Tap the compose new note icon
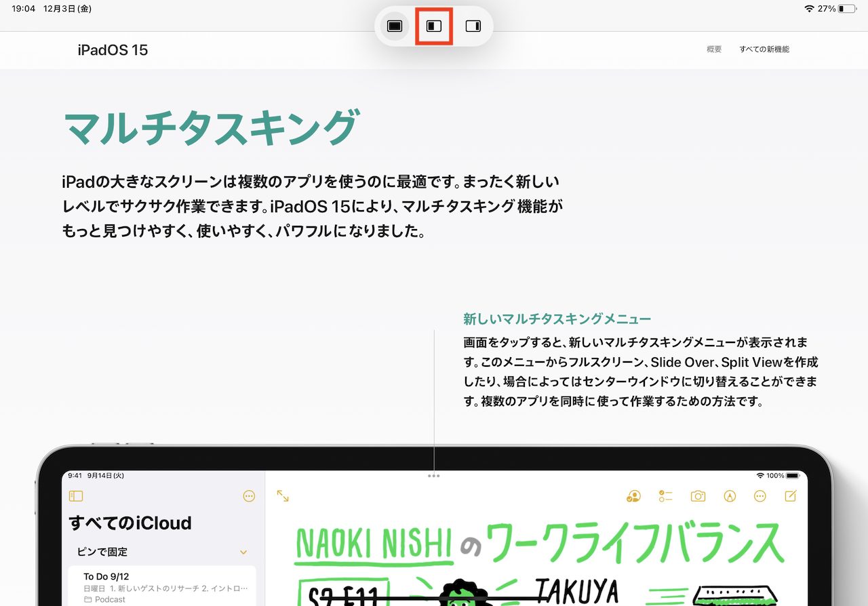 [791, 496]
